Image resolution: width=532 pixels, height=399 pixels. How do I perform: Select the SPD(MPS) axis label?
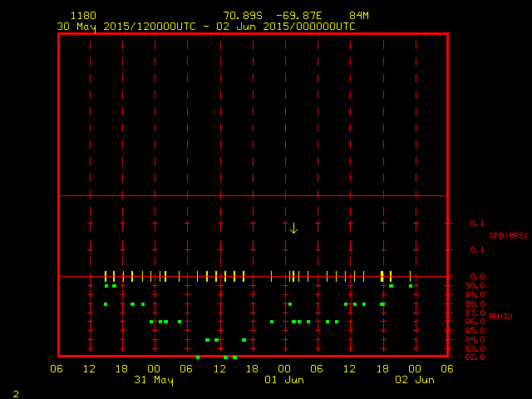pos(508,236)
